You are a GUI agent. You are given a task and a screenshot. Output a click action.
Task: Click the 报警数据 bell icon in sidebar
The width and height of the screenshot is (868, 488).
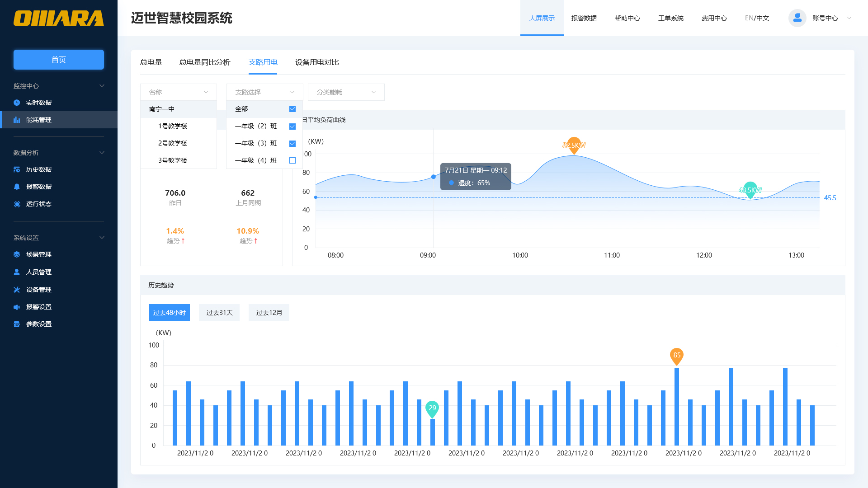point(17,187)
